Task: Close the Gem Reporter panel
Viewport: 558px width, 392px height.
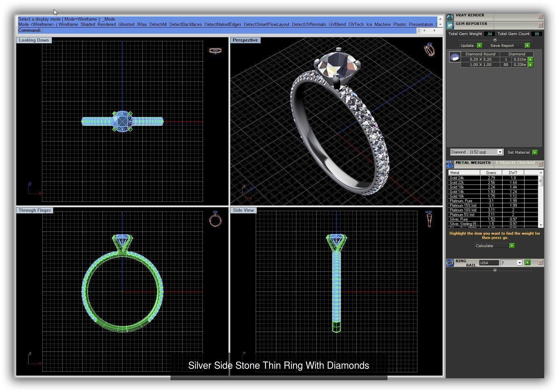Action: [540, 25]
